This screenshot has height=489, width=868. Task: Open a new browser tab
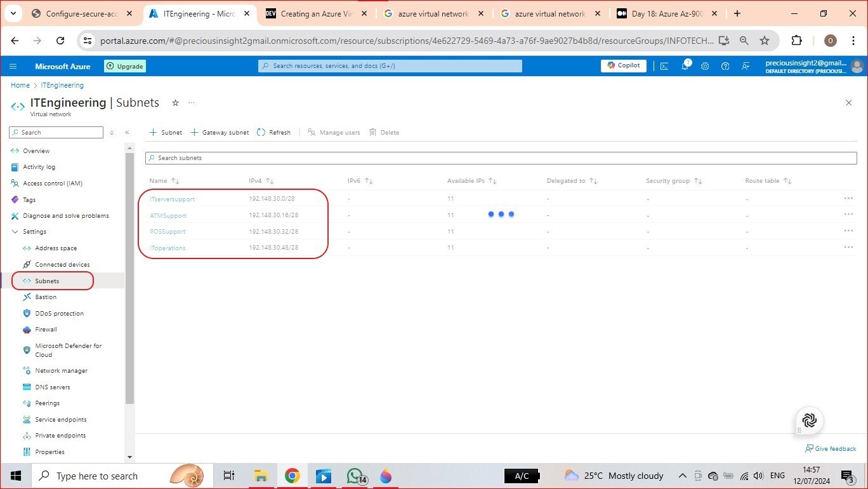(737, 13)
